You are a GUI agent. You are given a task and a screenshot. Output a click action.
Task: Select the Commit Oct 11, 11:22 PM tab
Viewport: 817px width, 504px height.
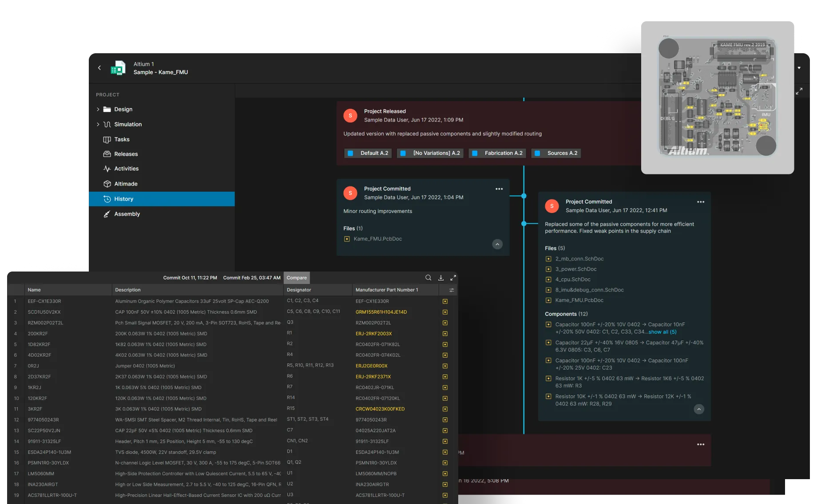pos(190,278)
